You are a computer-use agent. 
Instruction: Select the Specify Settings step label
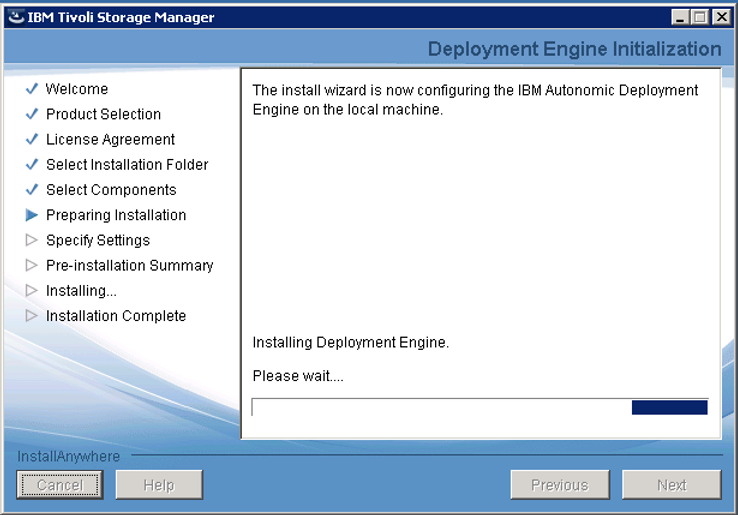point(98,240)
